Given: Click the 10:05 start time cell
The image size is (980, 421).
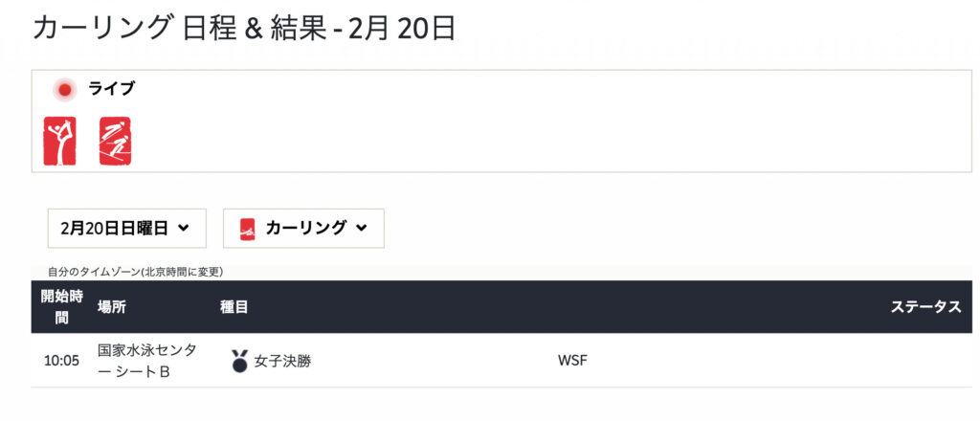Looking at the screenshot, I should [61, 361].
